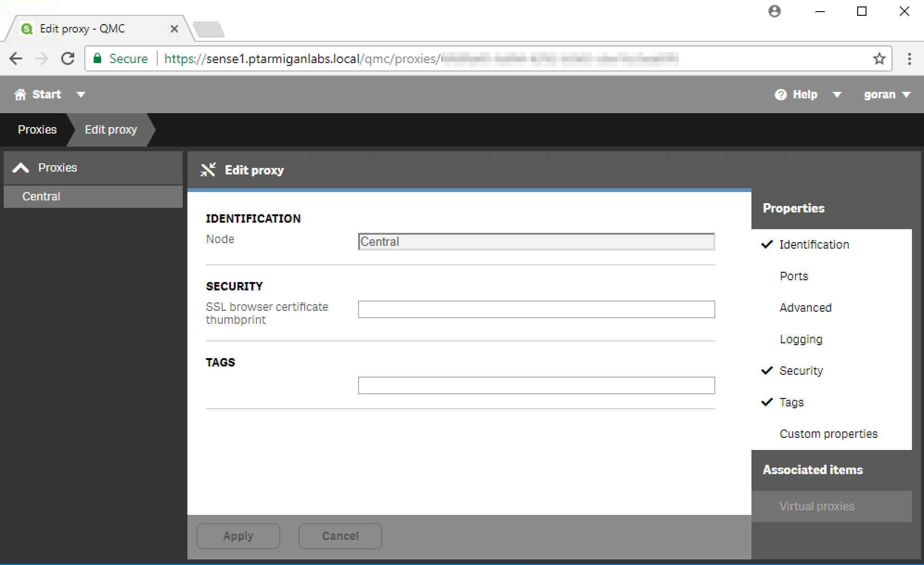Expand the Help dropdown arrow
The image size is (924, 565).
(837, 95)
